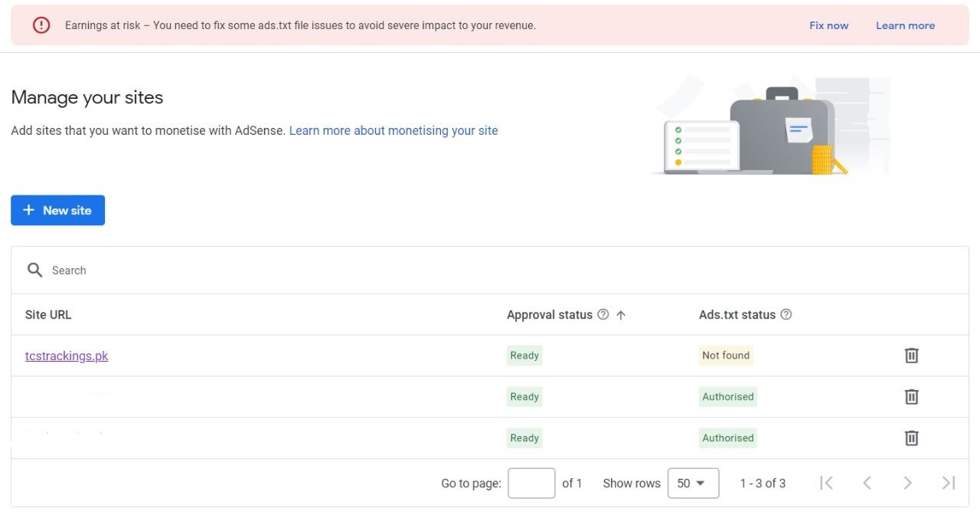Click the Approval status sort arrow

click(621, 314)
